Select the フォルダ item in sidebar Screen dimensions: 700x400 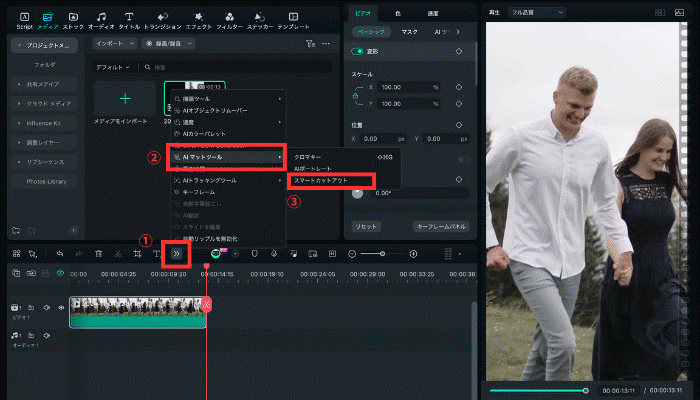click(x=45, y=65)
